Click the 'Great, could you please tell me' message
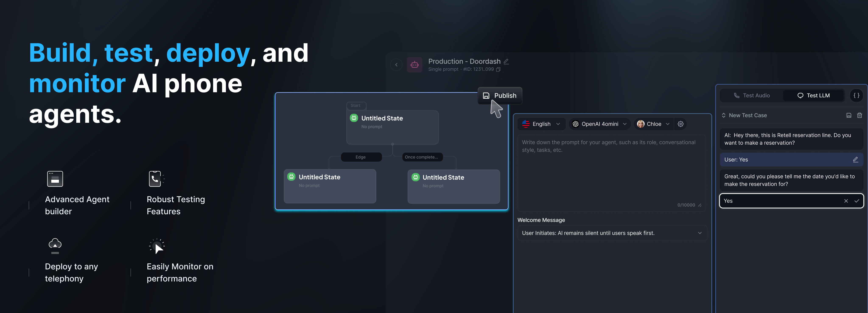This screenshot has height=313, width=868. click(791, 180)
